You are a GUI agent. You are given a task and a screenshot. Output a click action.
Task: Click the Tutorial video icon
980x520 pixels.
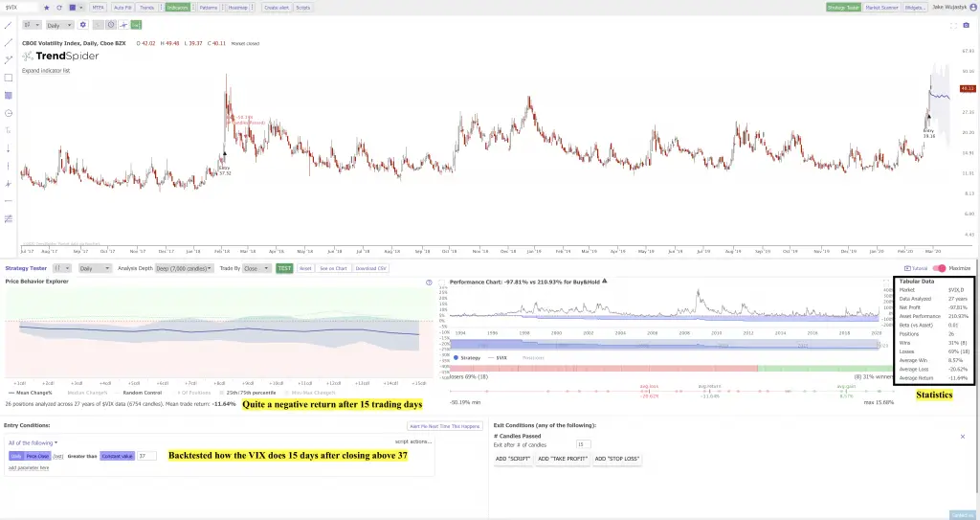(x=907, y=268)
